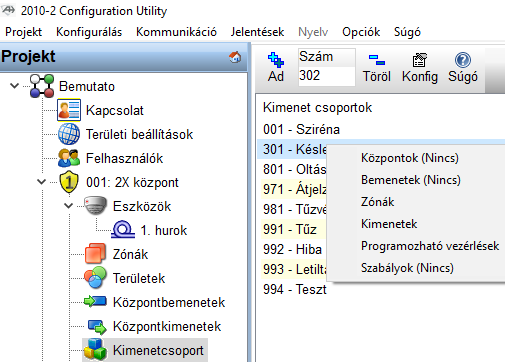Image resolution: width=505 pixels, height=362 pixels.
Task: Select Felhasználók tree label
Action: point(124,158)
